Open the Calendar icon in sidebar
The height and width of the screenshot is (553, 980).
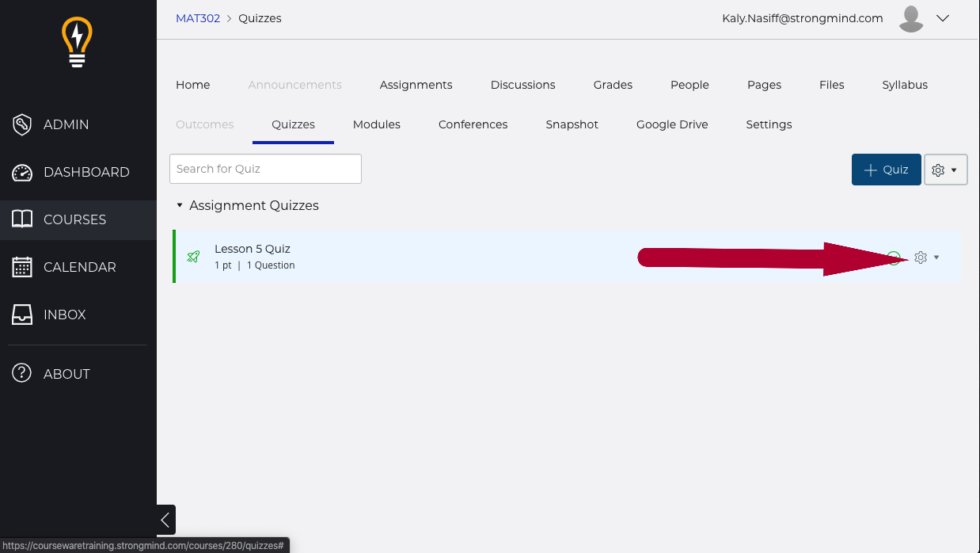tap(22, 267)
